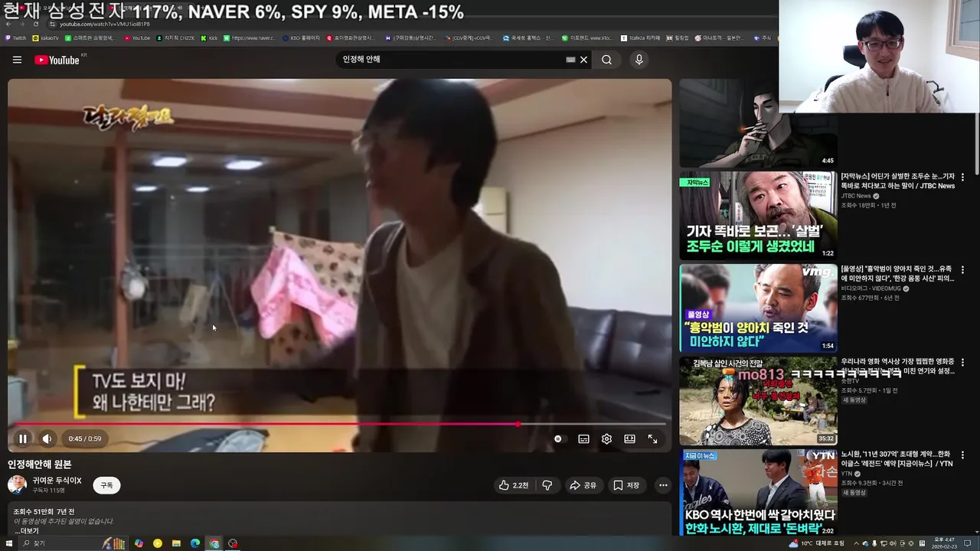Open the 35:32 김복남 movie thumbnail
Viewport: 980px width, 551px height.
pyautogui.click(x=758, y=401)
